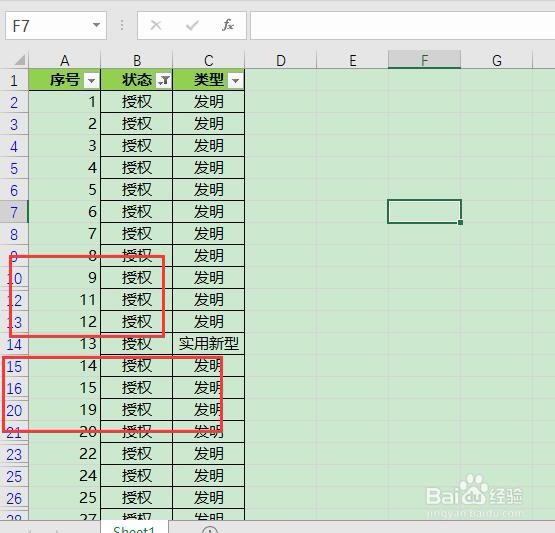
Task: Click into the formula bar input
Action: (402, 25)
